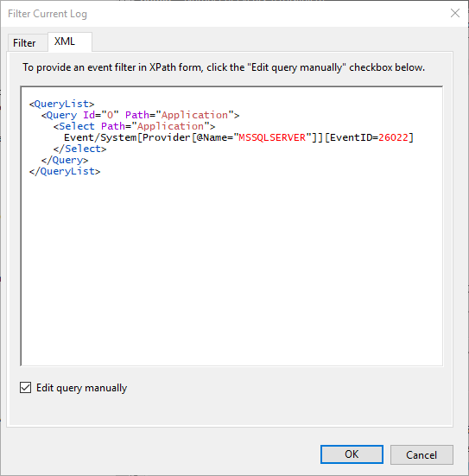
Task: Click the MSSQLSERVER provider name text
Action: pos(272,137)
